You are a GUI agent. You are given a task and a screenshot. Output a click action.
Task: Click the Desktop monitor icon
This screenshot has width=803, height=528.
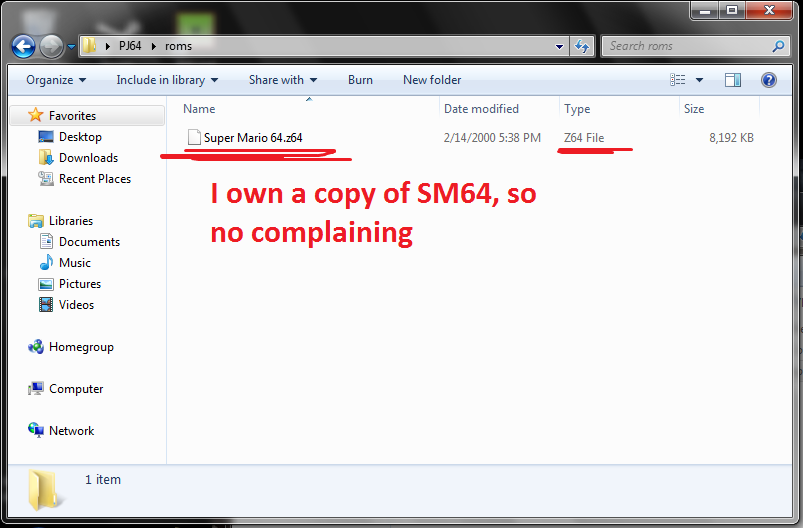(x=46, y=136)
